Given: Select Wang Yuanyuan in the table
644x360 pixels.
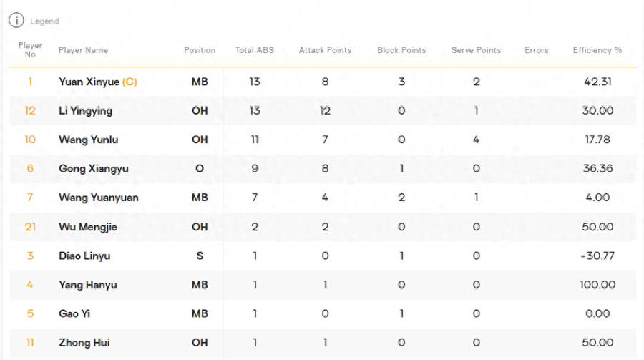Looking at the screenshot, I should pyautogui.click(x=99, y=198).
